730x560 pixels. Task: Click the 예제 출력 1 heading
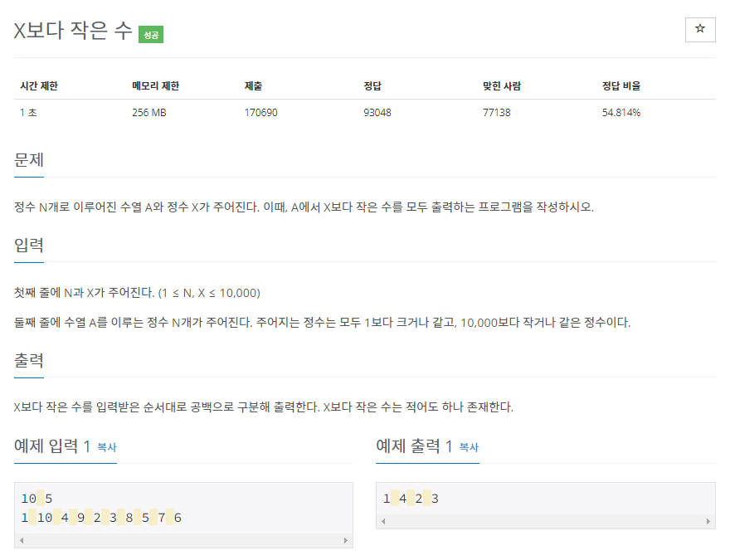[x=414, y=446]
